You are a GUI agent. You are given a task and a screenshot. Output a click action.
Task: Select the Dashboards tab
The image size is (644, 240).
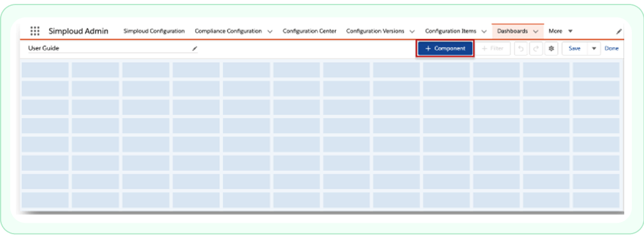(x=512, y=31)
